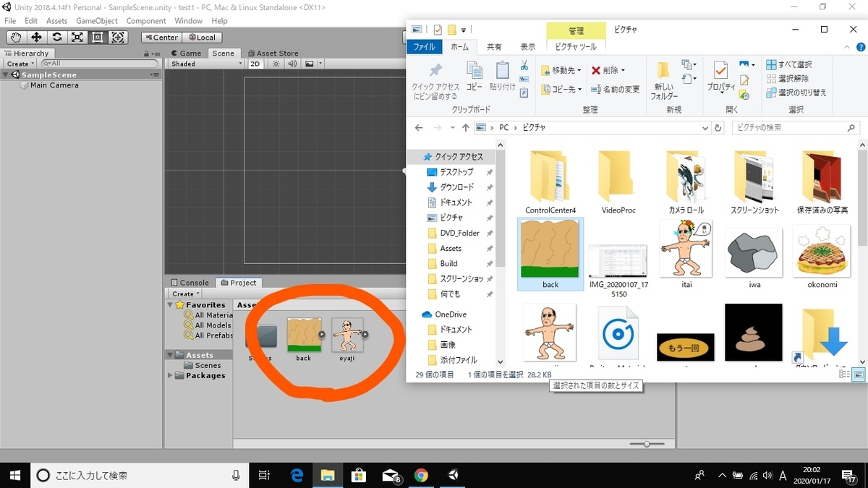The width and height of the screenshot is (868, 488).
Task: Open scene effects dropdown arrow
Action: click(x=319, y=64)
